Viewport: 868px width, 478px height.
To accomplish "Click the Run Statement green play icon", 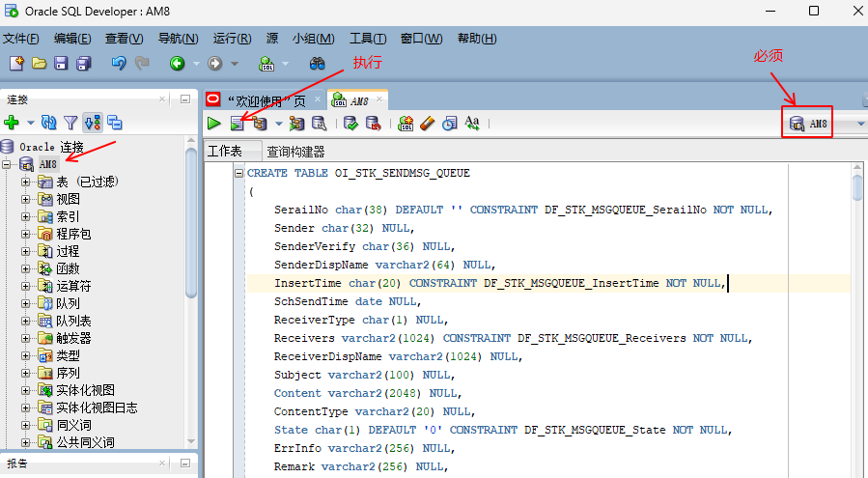I will [x=213, y=124].
